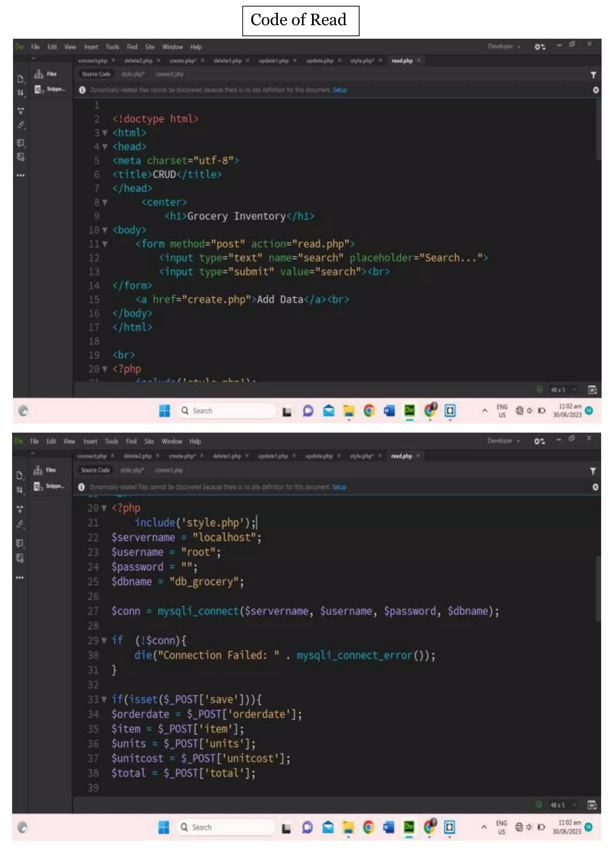Collapse the form tag at line 11
Screen dimensions: 614x868
pos(105,244)
